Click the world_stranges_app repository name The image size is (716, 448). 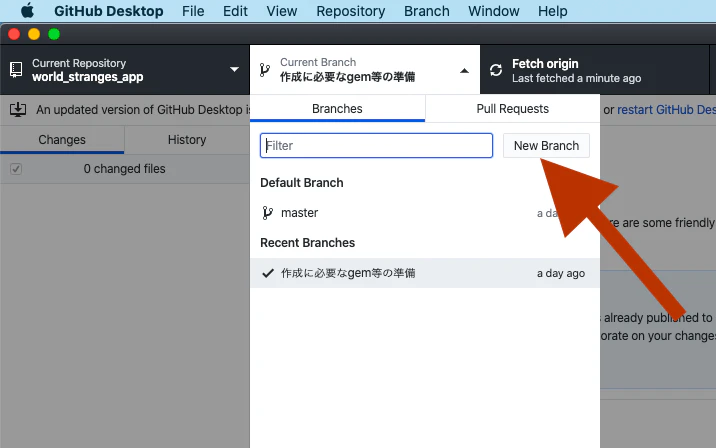click(88, 77)
